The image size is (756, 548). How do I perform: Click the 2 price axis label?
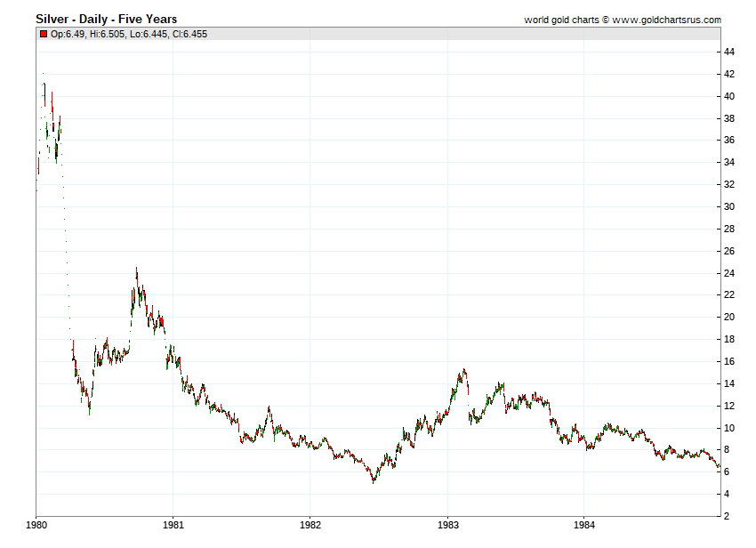(x=727, y=516)
